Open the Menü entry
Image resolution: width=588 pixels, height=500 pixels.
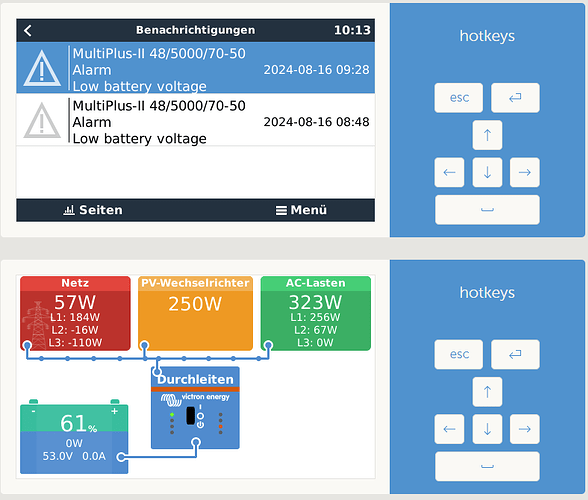click(x=301, y=210)
